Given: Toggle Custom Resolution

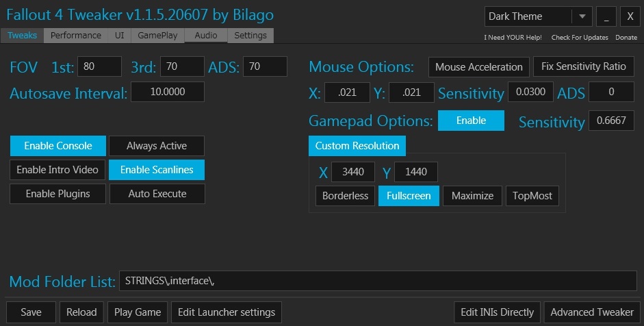Looking at the screenshot, I should [357, 146].
